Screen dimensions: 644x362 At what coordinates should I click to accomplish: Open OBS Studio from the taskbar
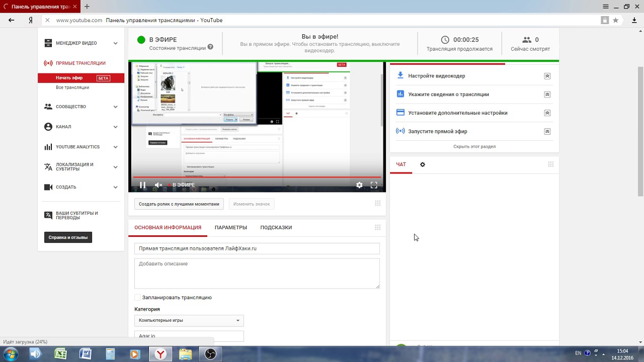point(210,354)
